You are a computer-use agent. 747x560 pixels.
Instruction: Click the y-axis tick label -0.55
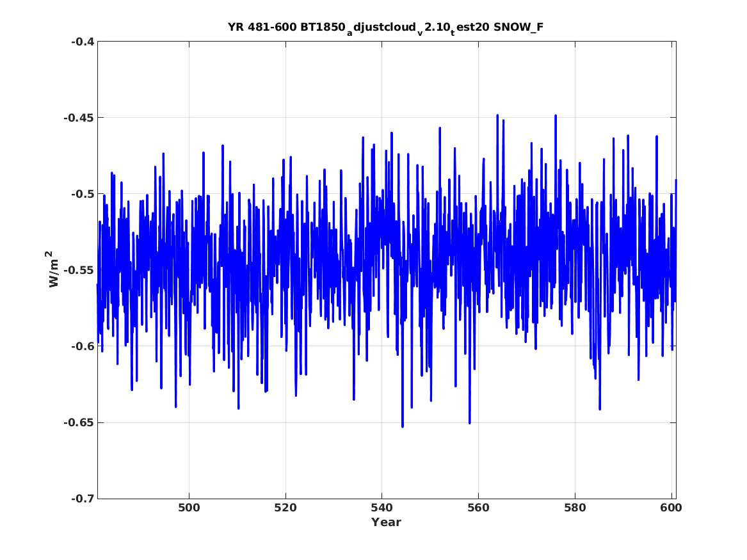79,270
